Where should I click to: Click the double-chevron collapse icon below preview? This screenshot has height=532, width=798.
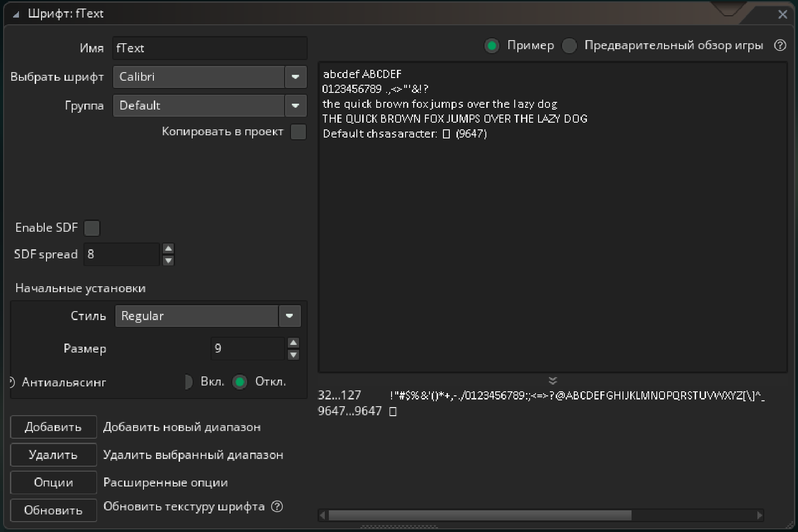point(553,381)
